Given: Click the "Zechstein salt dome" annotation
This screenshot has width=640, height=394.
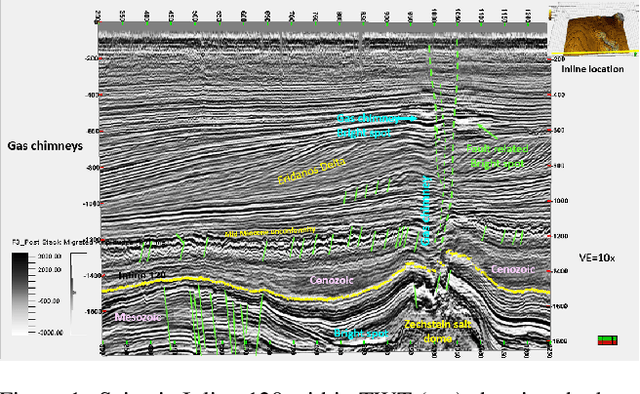Looking at the screenshot, I should click(438, 332).
